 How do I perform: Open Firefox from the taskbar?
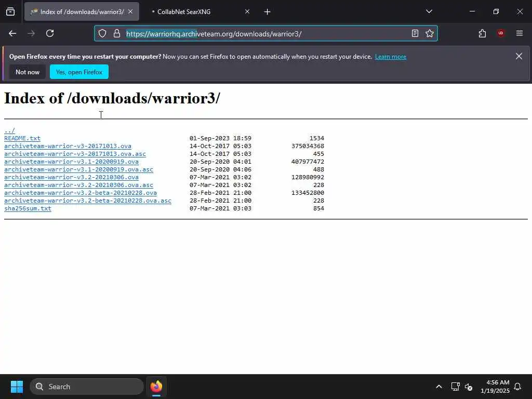pyautogui.click(x=156, y=387)
